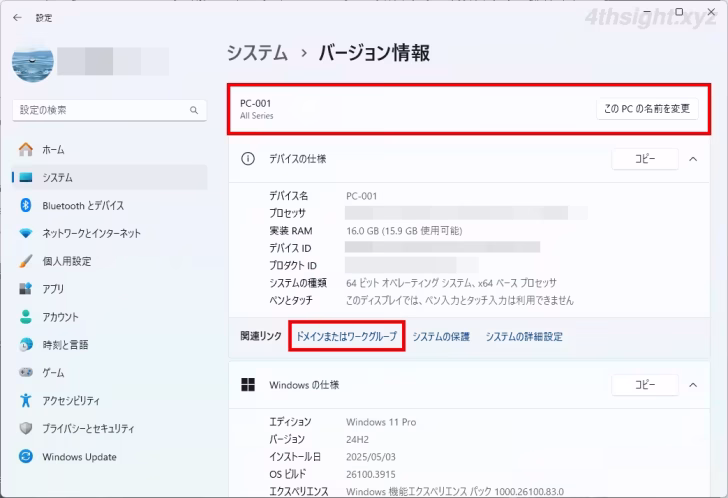Open ネットワークとインターネット settings
Viewport: 728px width, 498px height.
[110, 233]
